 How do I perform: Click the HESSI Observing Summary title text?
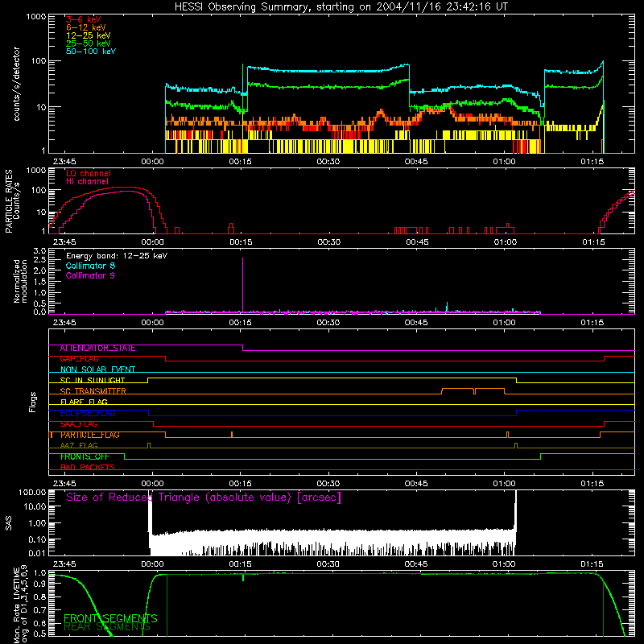341,6
